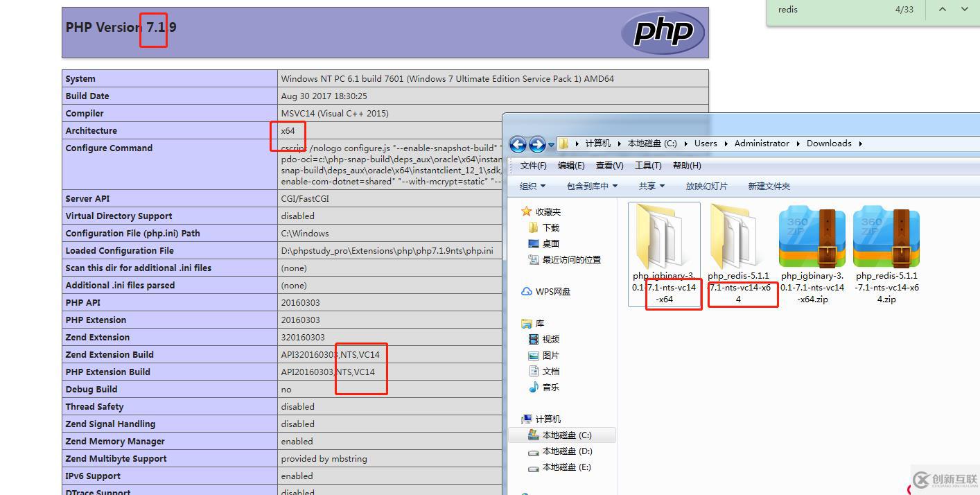Click the Back arrow in Explorer window

pyautogui.click(x=518, y=144)
